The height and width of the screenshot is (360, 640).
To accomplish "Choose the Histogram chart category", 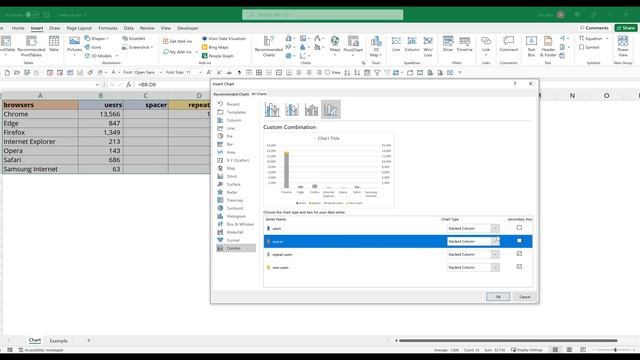I will (x=236, y=216).
